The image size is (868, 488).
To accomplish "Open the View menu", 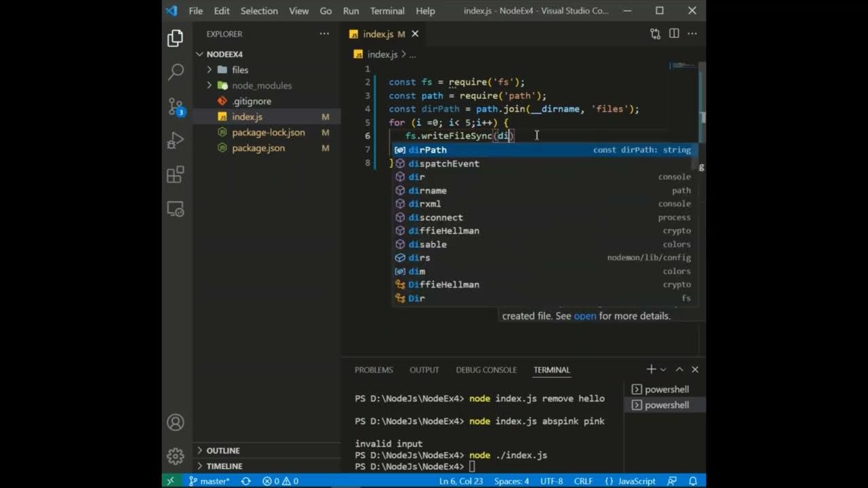I will pyautogui.click(x=299, y=11).
